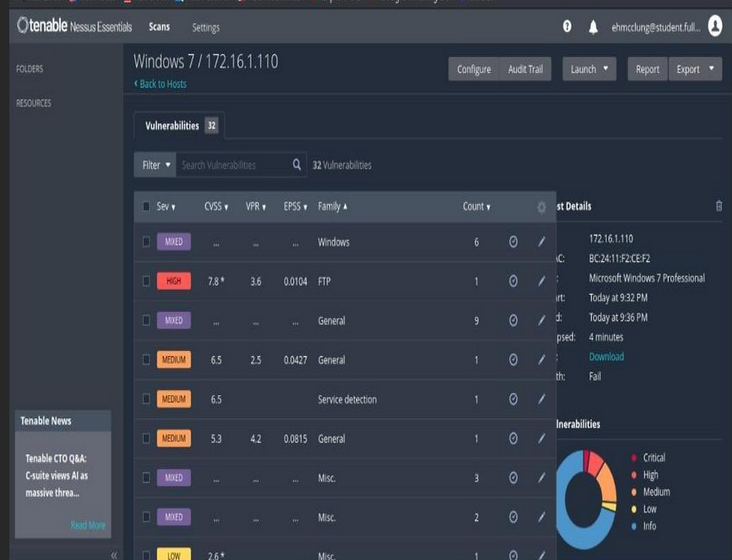
Task: Open the Scans tab
Action: (159, 27)
